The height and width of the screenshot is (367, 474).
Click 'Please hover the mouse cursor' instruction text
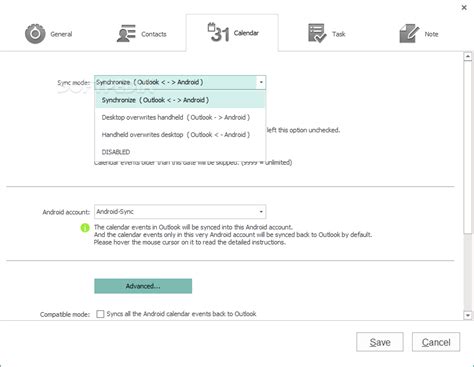click(189, 243)
